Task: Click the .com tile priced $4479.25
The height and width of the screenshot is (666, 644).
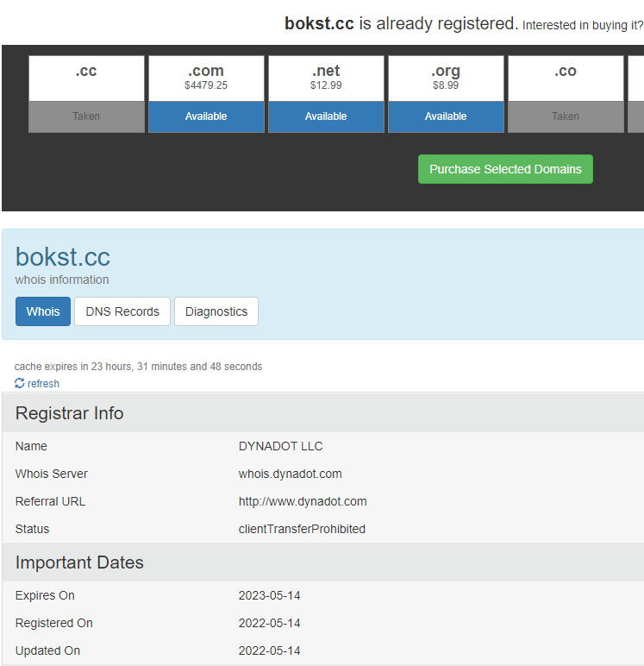Action: pos(206,78)
